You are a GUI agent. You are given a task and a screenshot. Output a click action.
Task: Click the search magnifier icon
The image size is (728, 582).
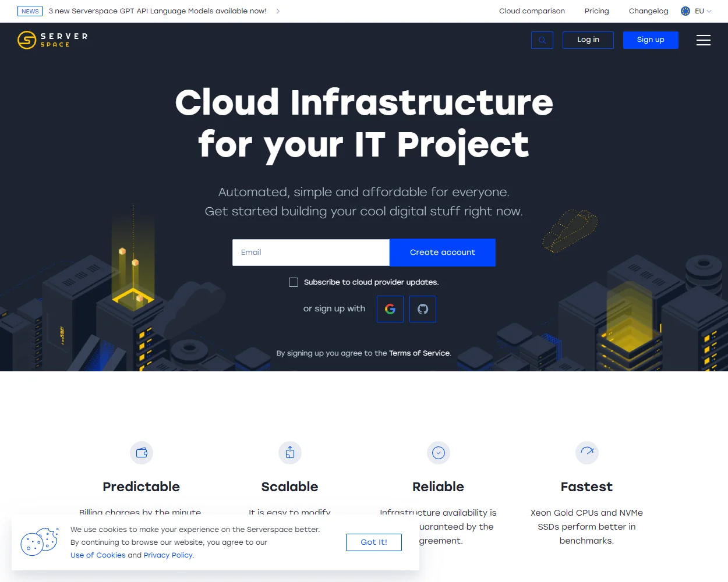pyautogui.click(x=542, y=40)
